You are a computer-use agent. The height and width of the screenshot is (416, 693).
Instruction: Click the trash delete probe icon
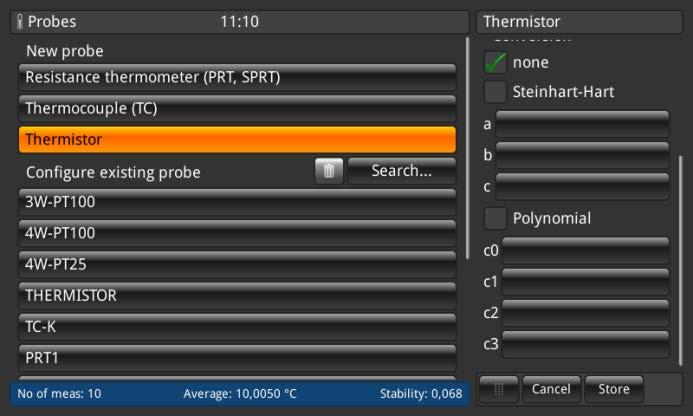329,172
